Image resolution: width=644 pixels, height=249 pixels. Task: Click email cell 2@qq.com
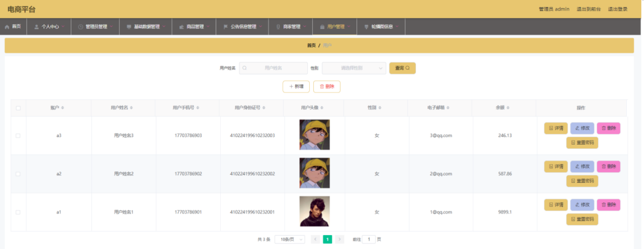[441, 174]
